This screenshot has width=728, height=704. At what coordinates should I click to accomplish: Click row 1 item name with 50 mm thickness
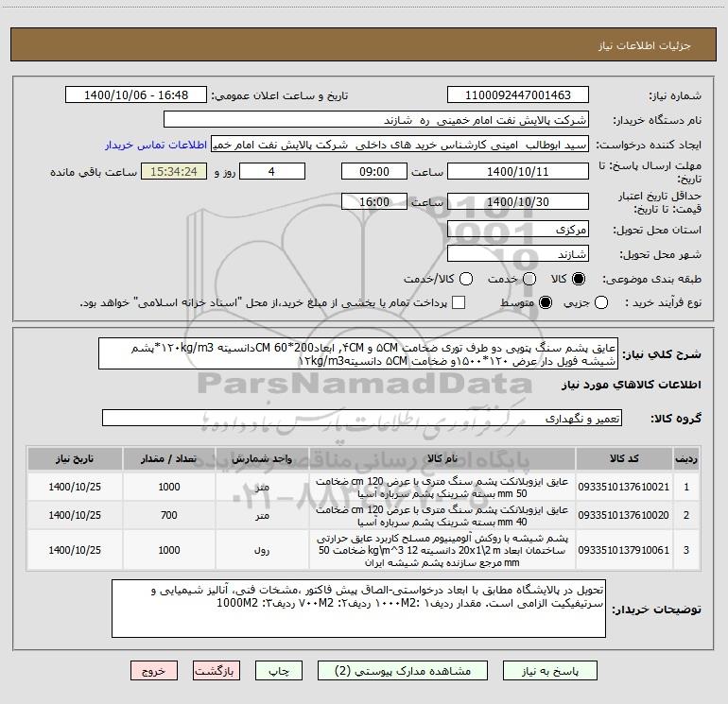coord(442,488)
